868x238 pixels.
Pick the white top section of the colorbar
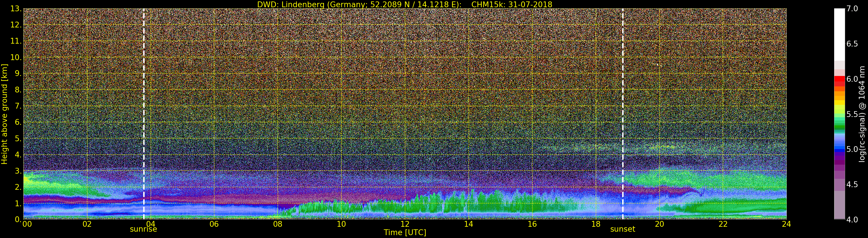[839, 35]
